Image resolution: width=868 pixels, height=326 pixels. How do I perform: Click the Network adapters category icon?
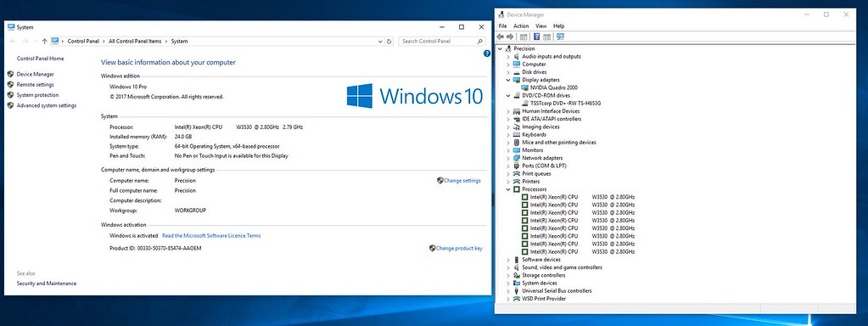[517, 158]
